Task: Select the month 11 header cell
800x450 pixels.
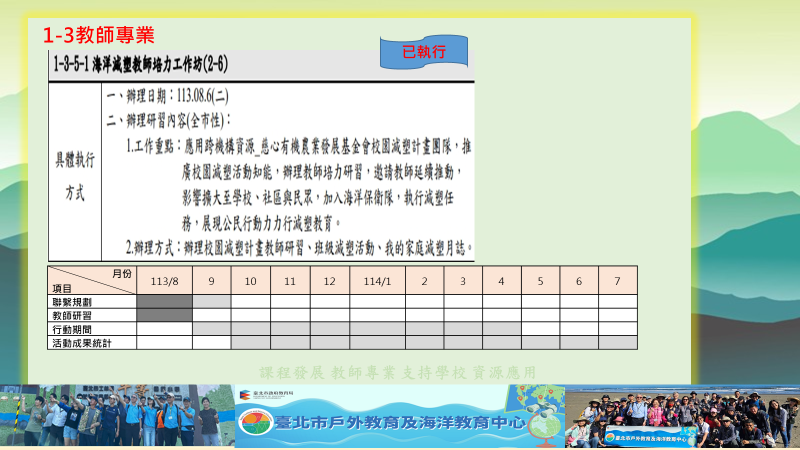Action: click(x=290, y=281)
